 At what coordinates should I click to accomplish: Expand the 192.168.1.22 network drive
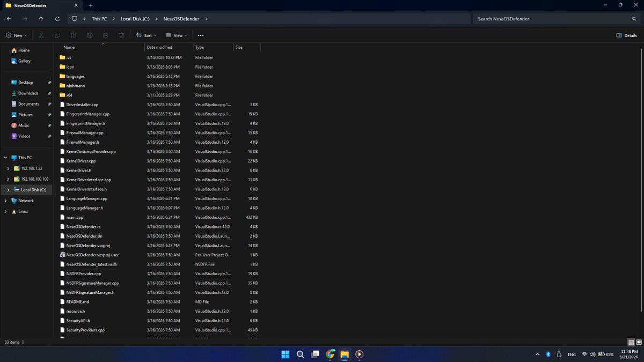click(x=8, y=168)
